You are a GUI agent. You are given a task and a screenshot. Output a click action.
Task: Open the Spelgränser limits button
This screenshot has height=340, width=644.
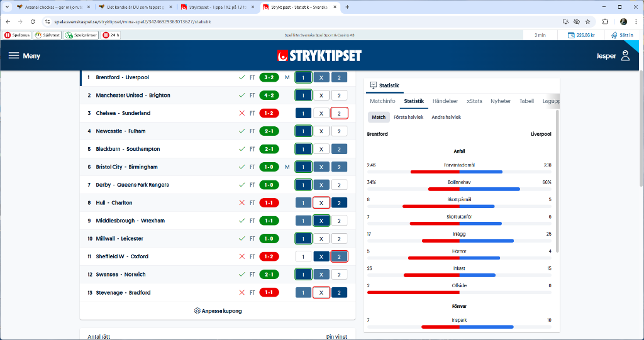point(81,35)
